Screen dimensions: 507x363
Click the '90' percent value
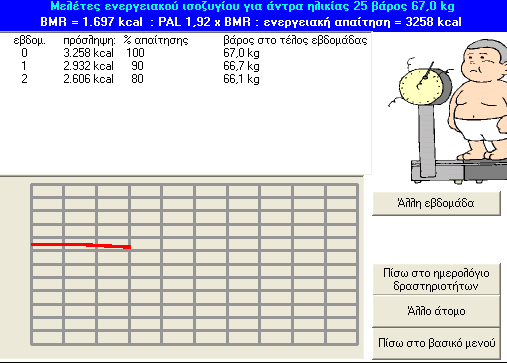[x=137, y=66]
